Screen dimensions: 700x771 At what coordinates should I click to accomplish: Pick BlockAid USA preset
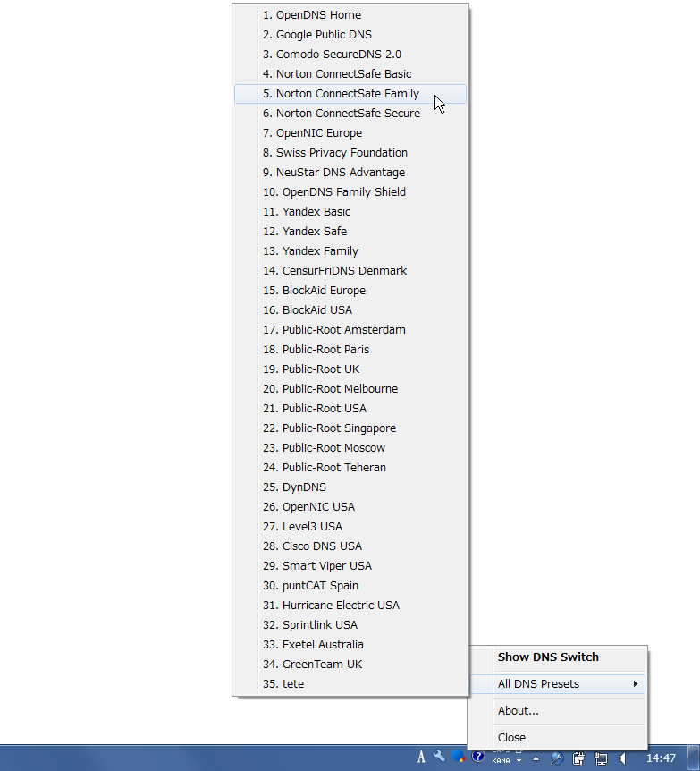pyautogui.click(x=350, y=310)
